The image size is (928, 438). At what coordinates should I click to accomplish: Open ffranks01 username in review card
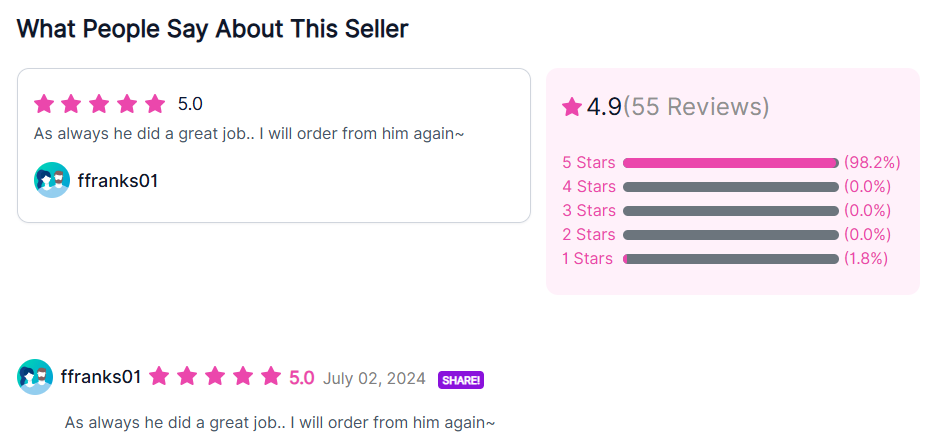[x=118, y=181]
